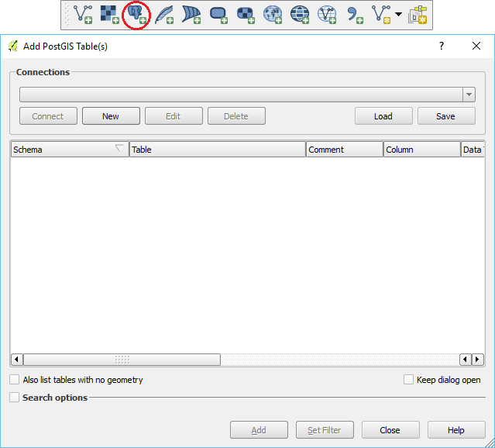This screenshot has width=495, height=448.
Task: Click the Add MSSQL Spatial Layer icon
Action: (191, 15)
